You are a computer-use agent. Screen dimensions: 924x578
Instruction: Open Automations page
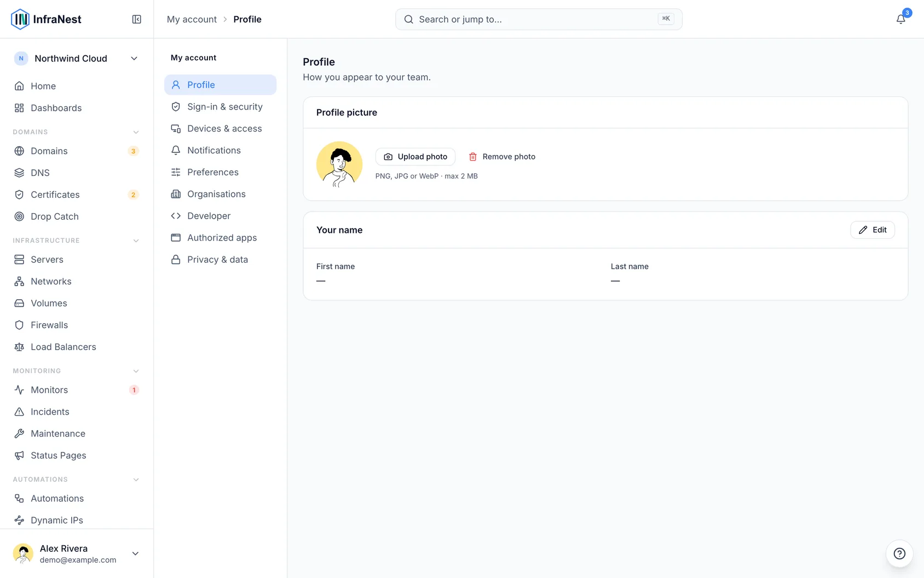[77, 499]
